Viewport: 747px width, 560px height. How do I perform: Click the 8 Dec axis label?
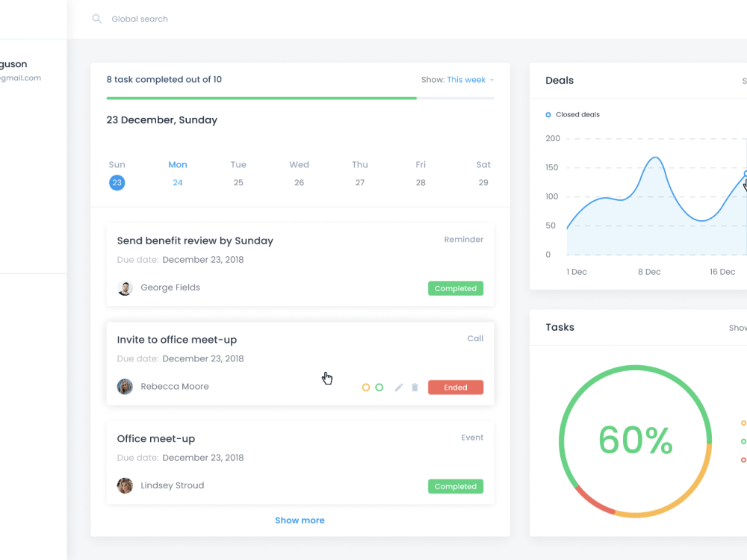(649, 272)
